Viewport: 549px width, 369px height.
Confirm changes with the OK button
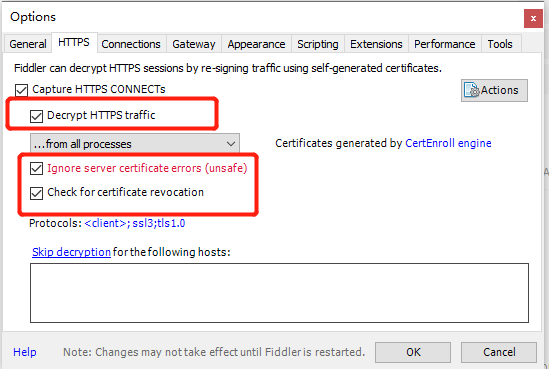point(413,352)
